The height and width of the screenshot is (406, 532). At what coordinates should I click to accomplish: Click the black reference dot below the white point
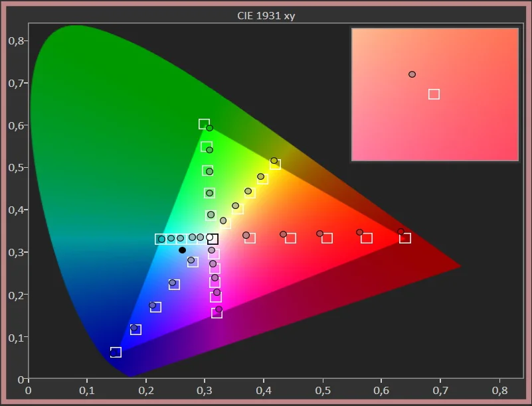coord(182,250)
